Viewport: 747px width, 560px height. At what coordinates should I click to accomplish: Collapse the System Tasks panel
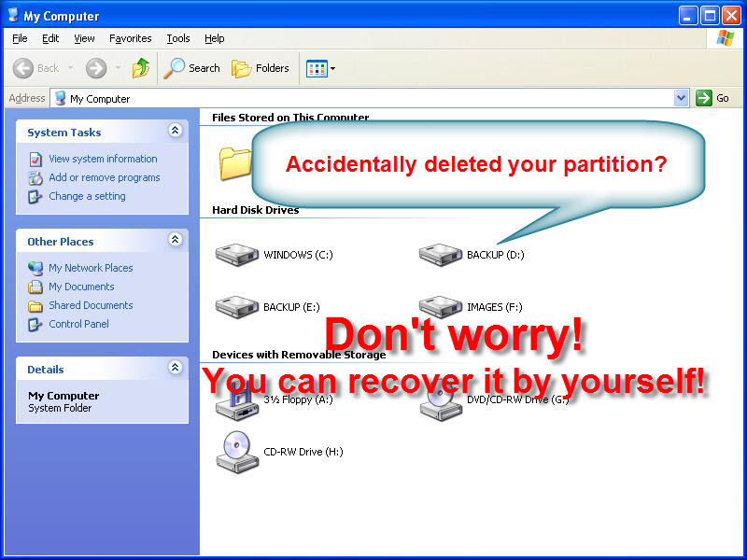coord(175,130)
